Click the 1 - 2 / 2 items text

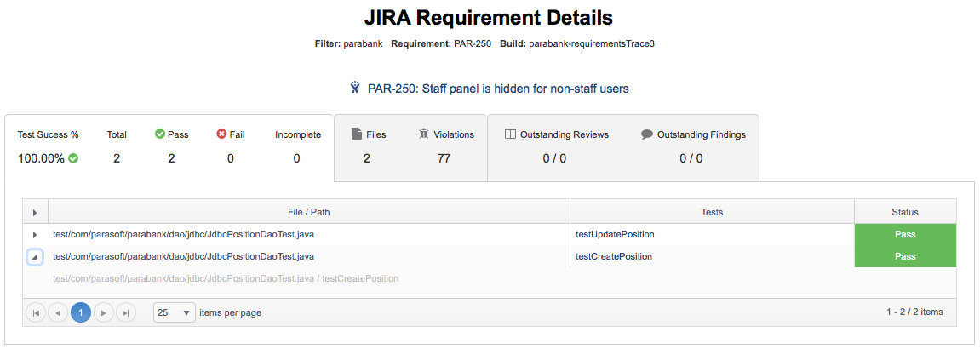click(x=914, y=312)
